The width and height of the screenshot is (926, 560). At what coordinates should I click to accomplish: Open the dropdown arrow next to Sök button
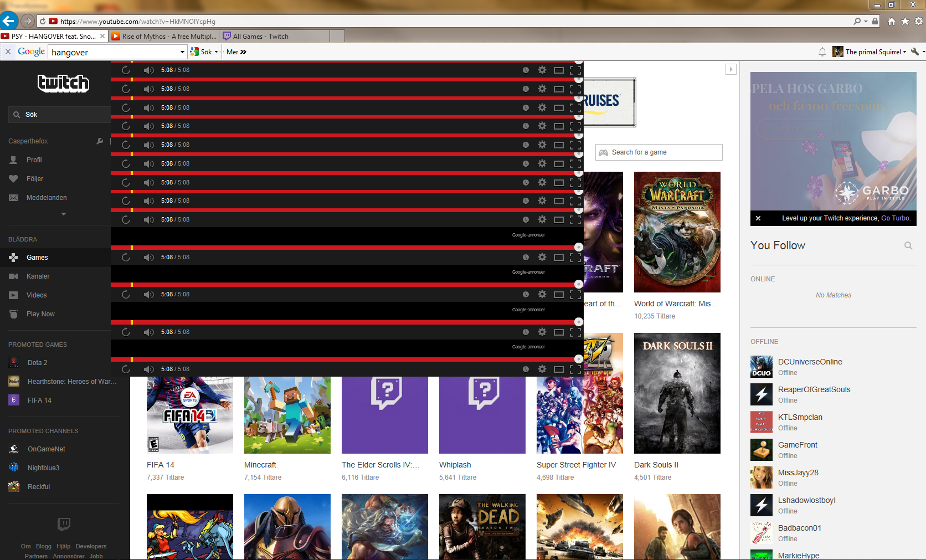[216, 52]
